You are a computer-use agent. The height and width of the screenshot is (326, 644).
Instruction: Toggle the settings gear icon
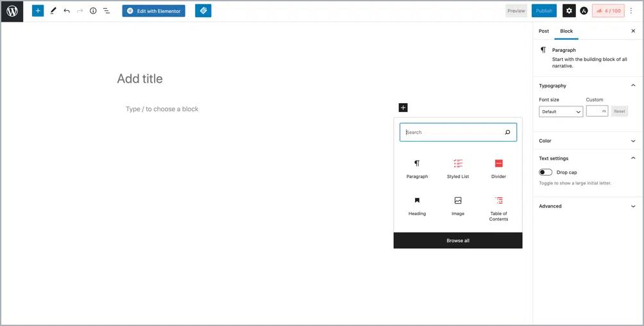[569, 11]
